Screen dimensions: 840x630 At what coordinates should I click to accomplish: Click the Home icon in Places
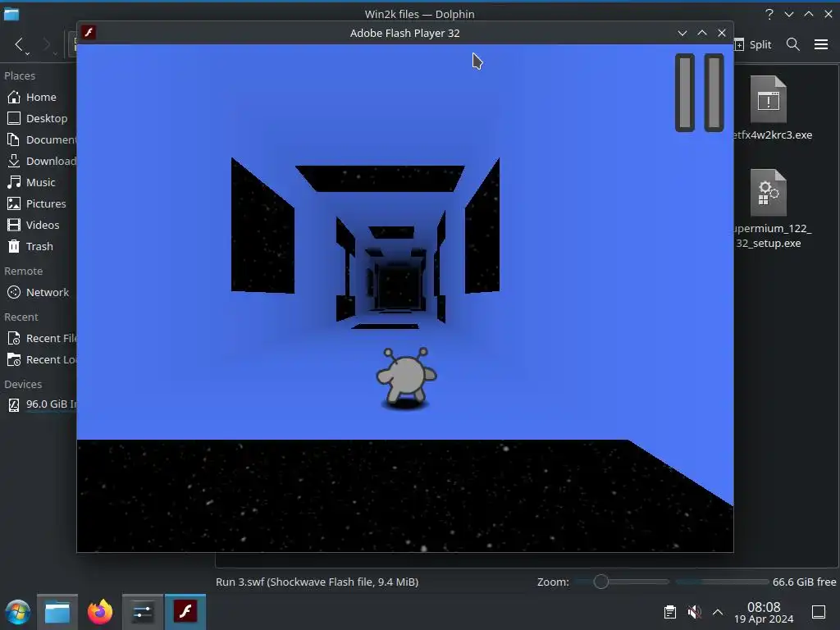coord(14,97)
